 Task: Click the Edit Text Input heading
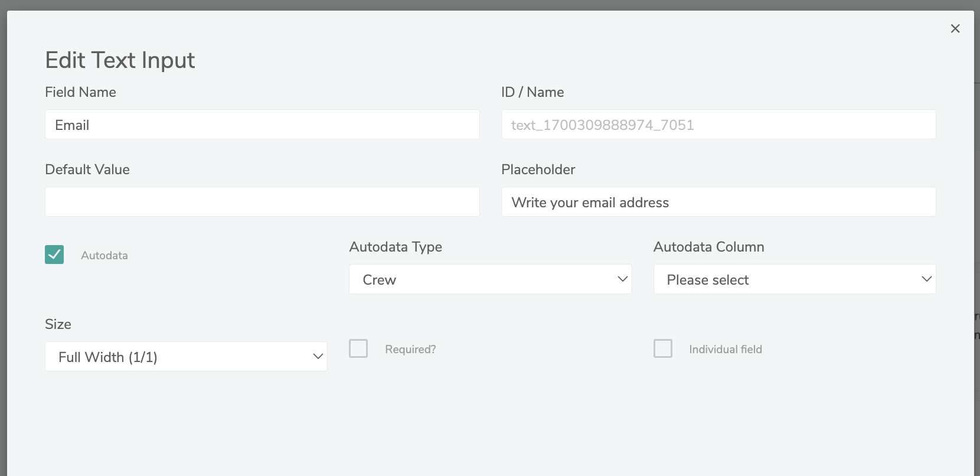(120, 60)
